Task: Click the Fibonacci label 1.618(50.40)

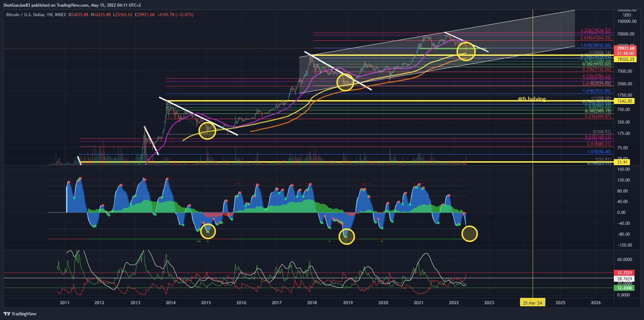Action: 599,152
